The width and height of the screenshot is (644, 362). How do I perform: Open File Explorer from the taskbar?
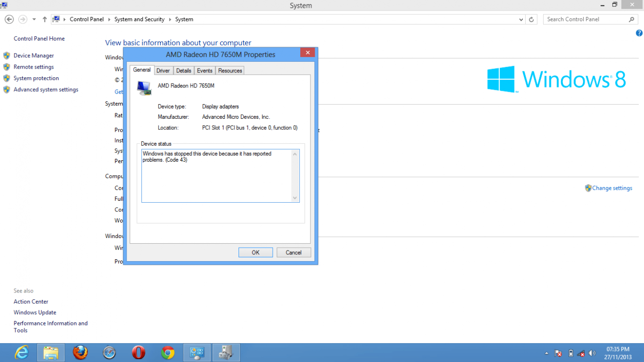coord(51,353)
